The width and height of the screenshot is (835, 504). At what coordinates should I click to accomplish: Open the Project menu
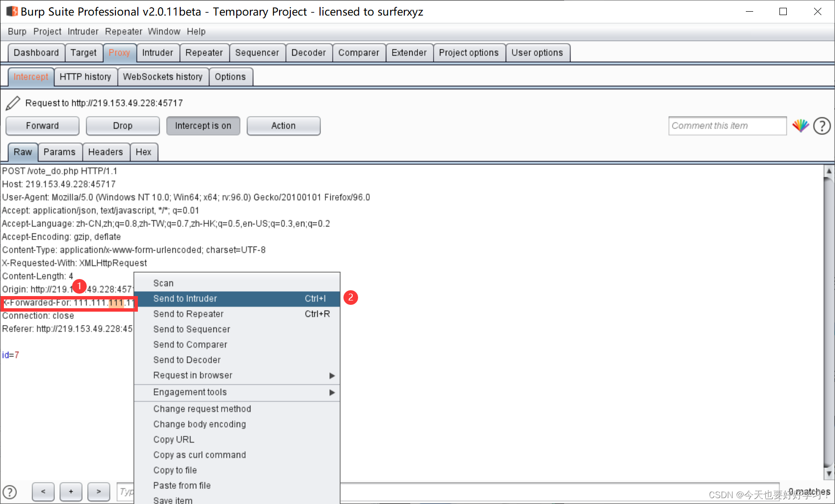(47, 32)
